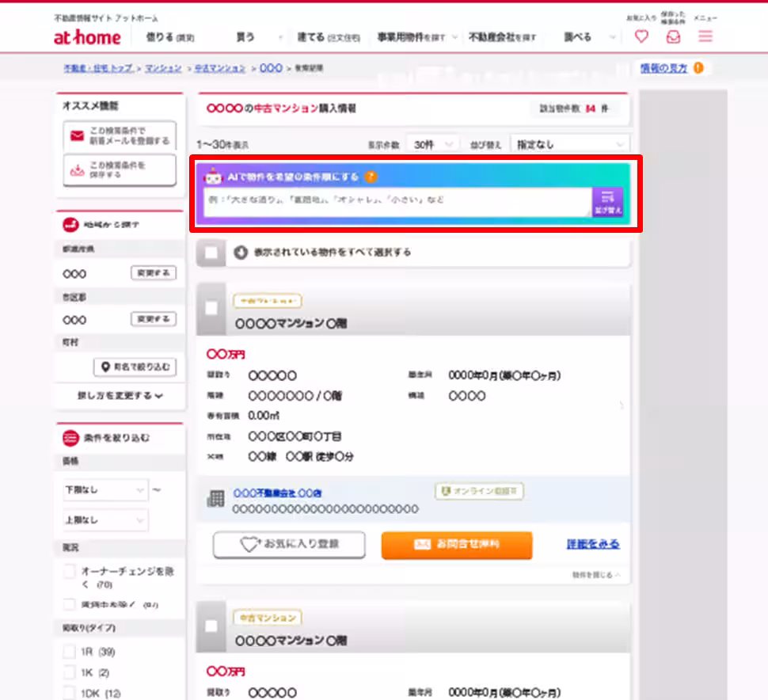Expand 探し方を変更する
This screenshot has width=768, height=700.
[120, 396]
